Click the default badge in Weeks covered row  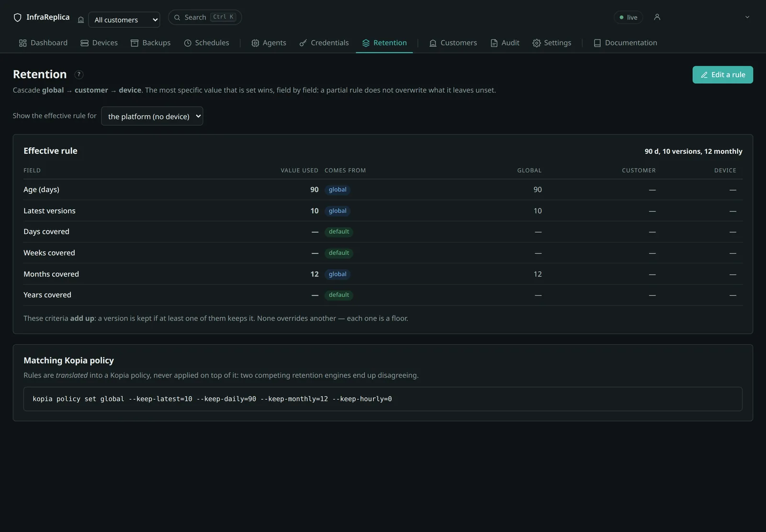339,253
